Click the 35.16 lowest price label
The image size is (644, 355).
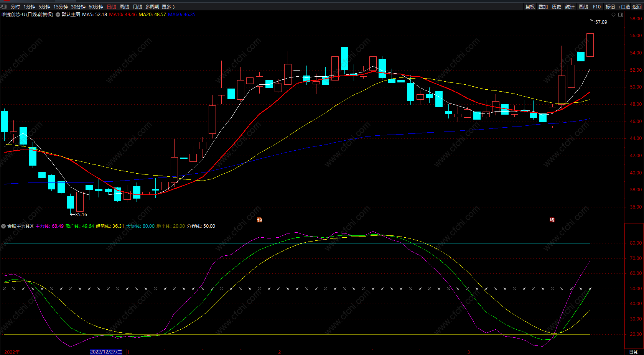tap(81, 215)
